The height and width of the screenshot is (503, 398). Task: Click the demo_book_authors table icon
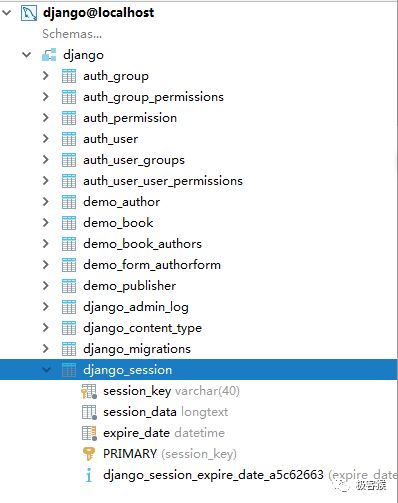pos(69,244)
